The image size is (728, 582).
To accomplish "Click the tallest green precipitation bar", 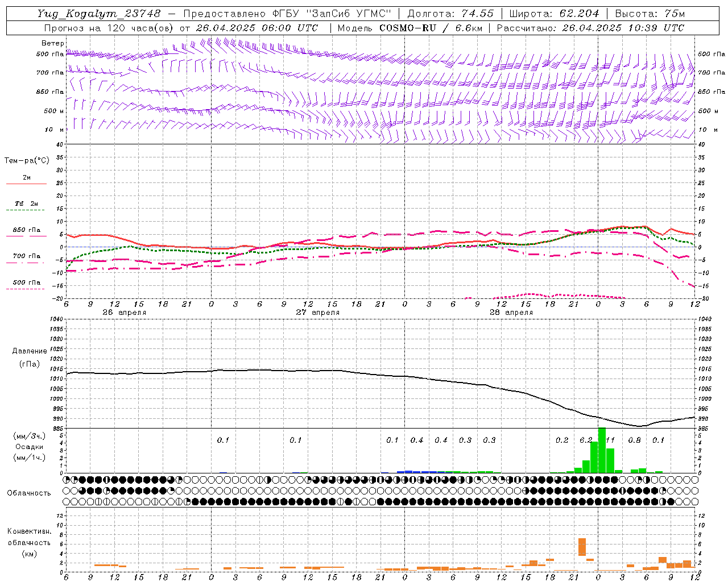I will click(x=602, y=450).
